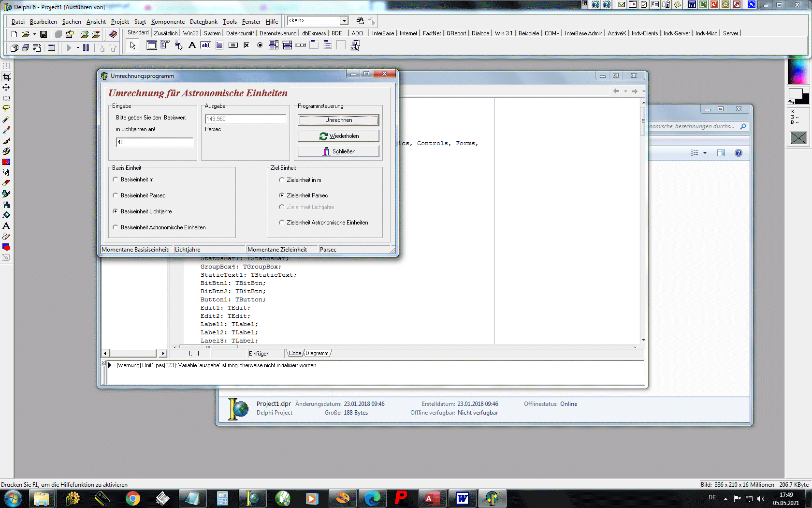Switch to the Win32 palette tab
812x508 pixels.
(x=191, y=33)
